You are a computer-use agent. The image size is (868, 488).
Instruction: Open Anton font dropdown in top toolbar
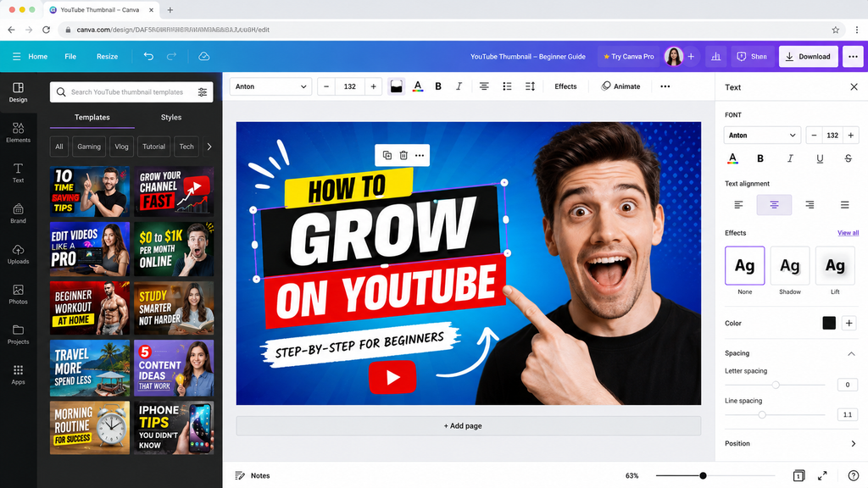tap(270, 86)
